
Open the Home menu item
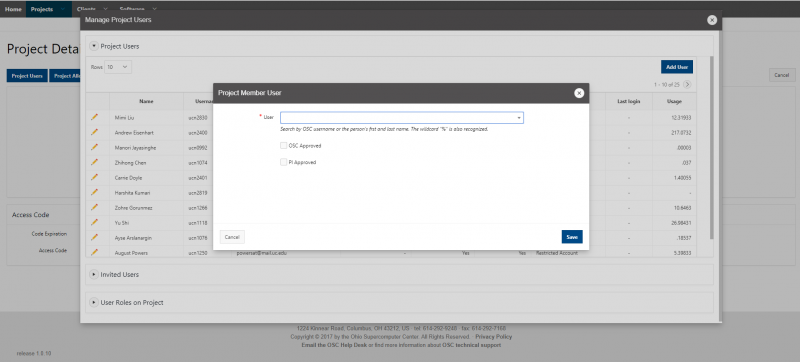click(13, 9)
